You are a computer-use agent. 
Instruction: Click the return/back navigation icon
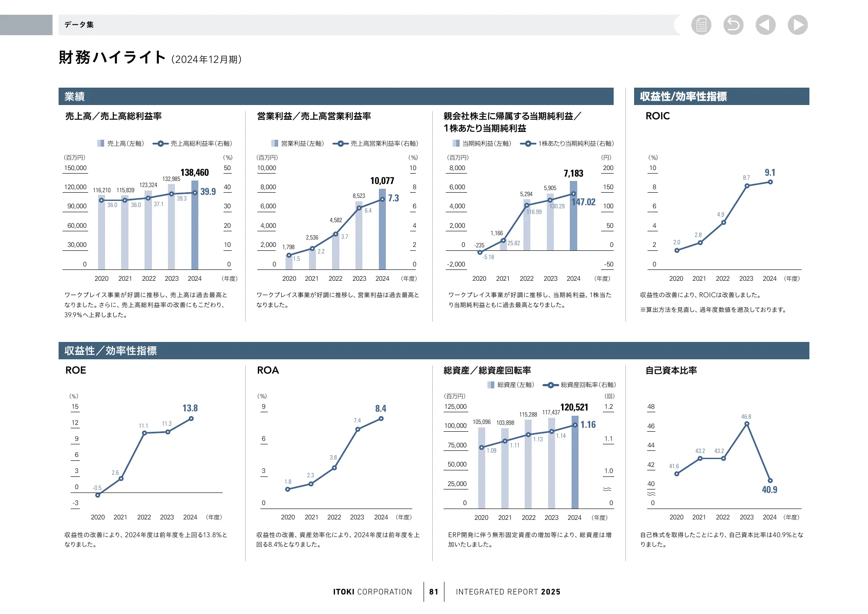[733, 25]
